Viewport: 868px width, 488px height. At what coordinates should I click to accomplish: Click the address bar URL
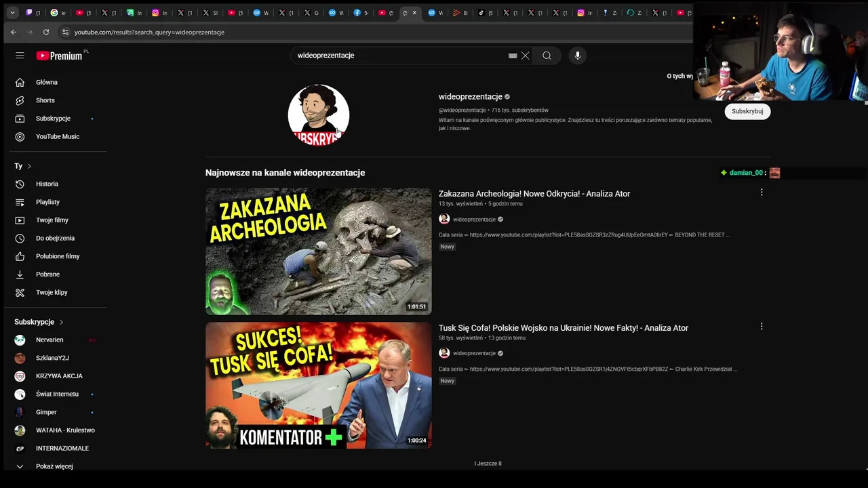(149, 32)
